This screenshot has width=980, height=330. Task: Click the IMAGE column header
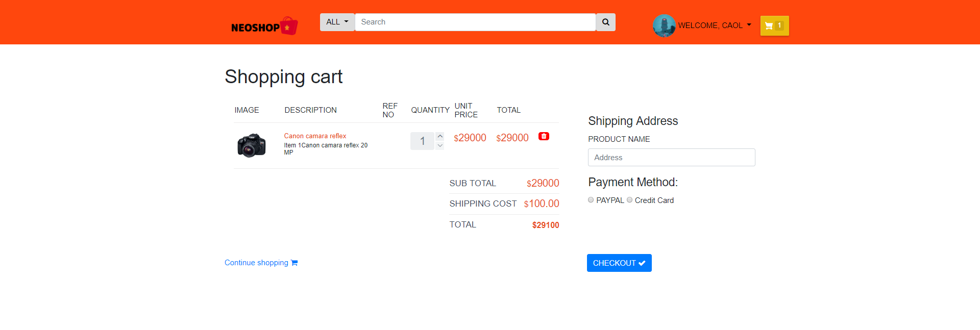pyautogui.click(x=247, y=110)
